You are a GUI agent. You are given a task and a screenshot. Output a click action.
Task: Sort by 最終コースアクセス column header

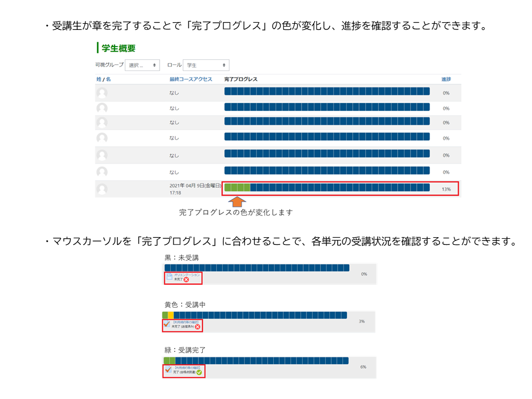(x=191, y=79)
